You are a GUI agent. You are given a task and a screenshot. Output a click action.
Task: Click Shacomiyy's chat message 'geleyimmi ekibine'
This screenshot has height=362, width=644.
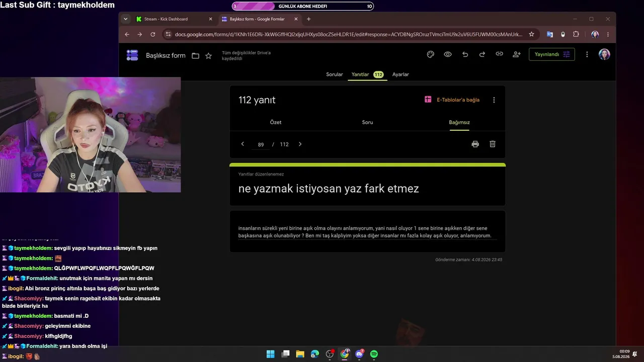[x=68, y=326]
